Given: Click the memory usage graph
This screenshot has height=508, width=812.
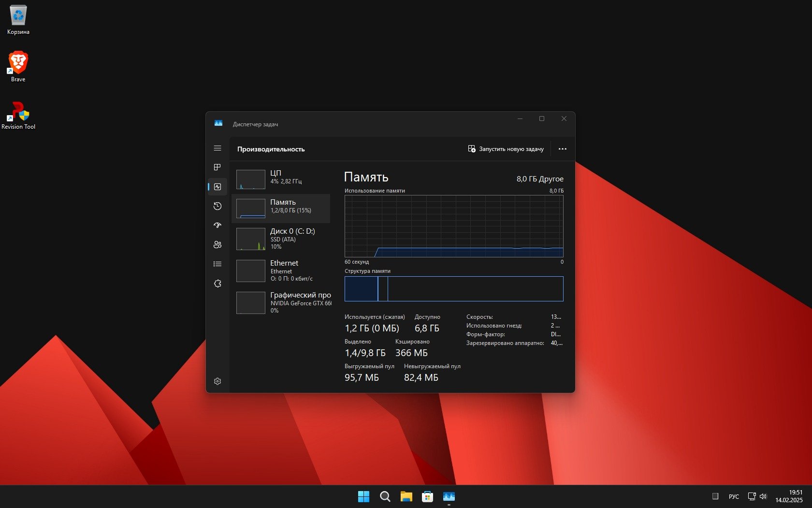Looking at the screenshot, I should [453, 226].
